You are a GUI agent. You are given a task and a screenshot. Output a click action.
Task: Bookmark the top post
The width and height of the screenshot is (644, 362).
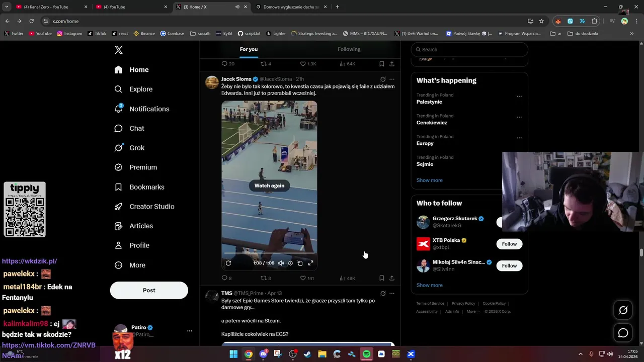pos(382,64)
